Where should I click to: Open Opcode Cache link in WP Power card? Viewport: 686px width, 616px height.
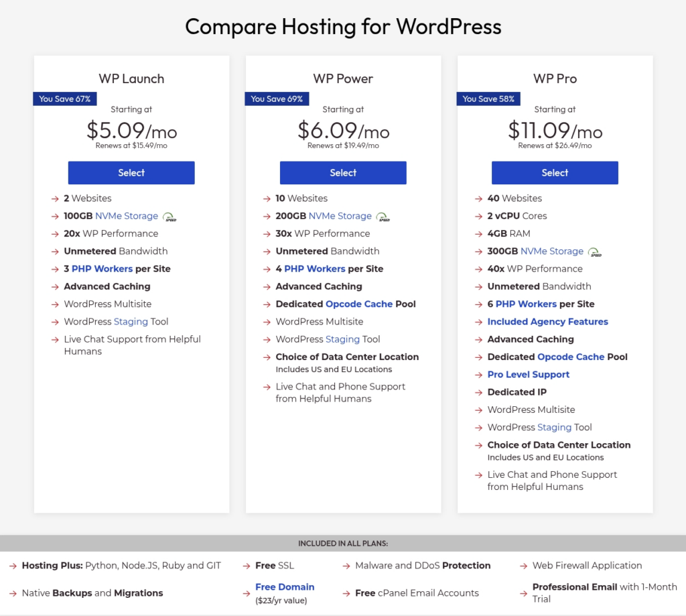pos(359,304)
